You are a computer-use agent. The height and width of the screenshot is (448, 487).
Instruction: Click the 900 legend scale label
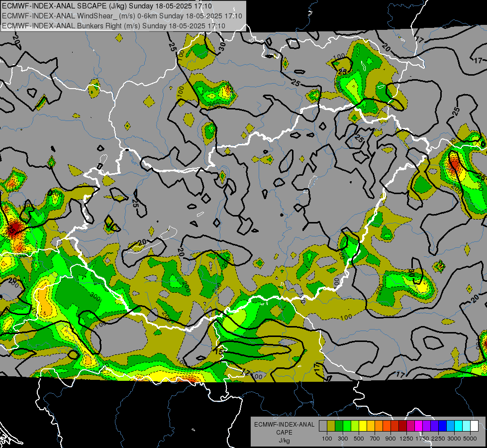(390, 439)
